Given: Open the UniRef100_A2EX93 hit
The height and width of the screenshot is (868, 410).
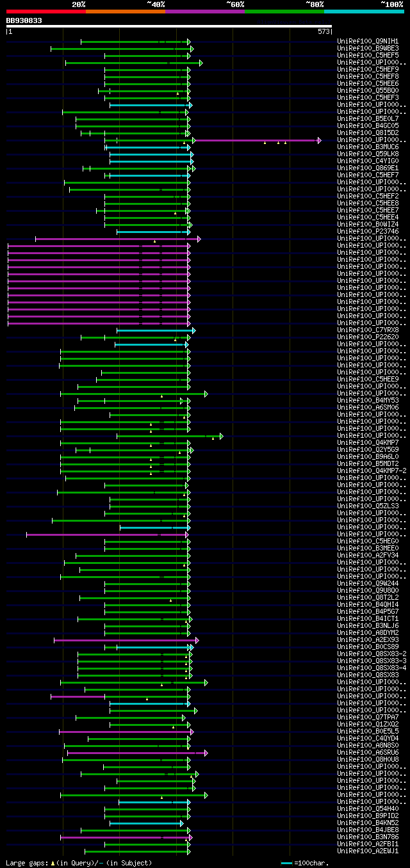Looking at the screenshot, I should [366, 640].
